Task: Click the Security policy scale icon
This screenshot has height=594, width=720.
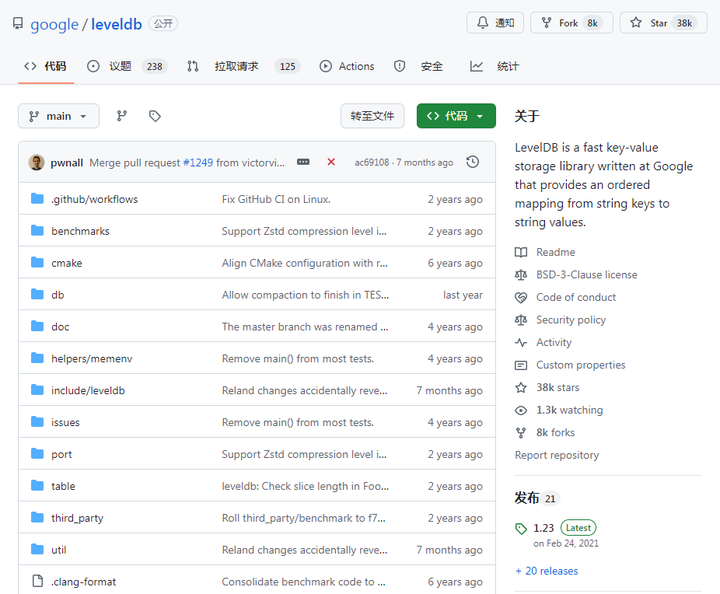Action: 521,320
